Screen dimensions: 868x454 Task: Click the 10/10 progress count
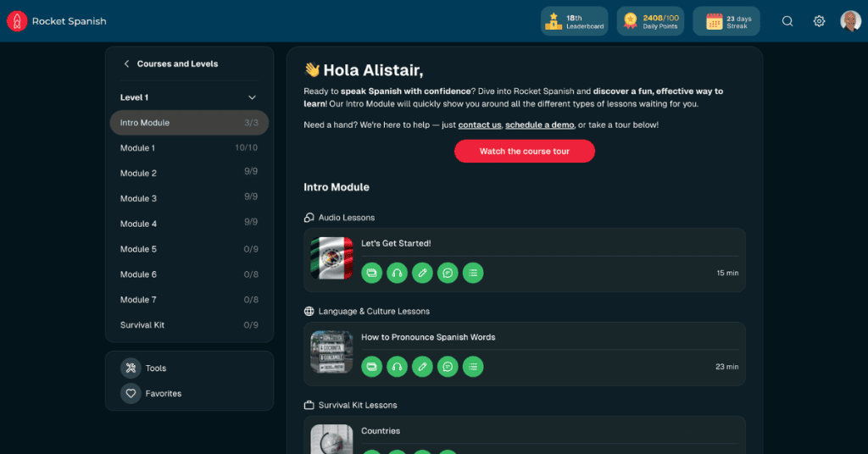click(247, 147)
